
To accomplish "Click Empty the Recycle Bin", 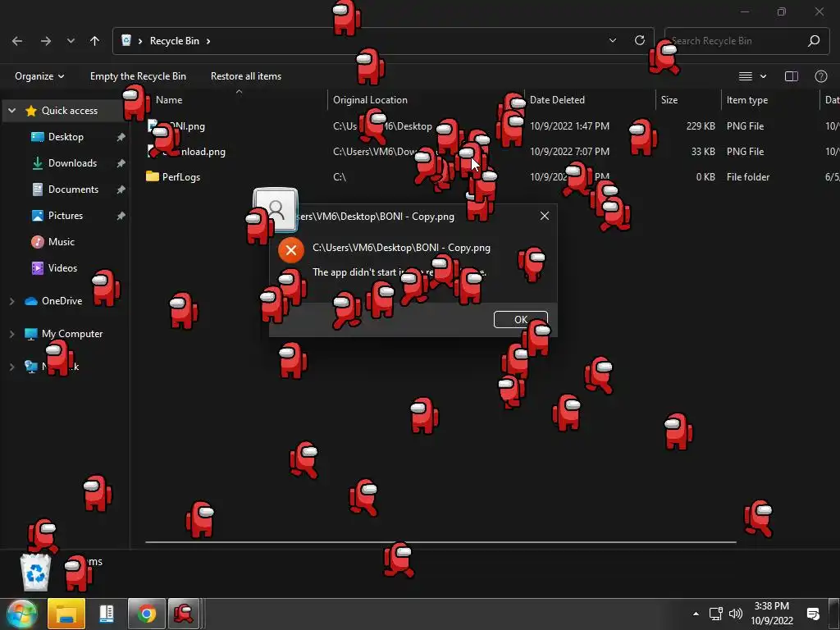I will (138, 76).
